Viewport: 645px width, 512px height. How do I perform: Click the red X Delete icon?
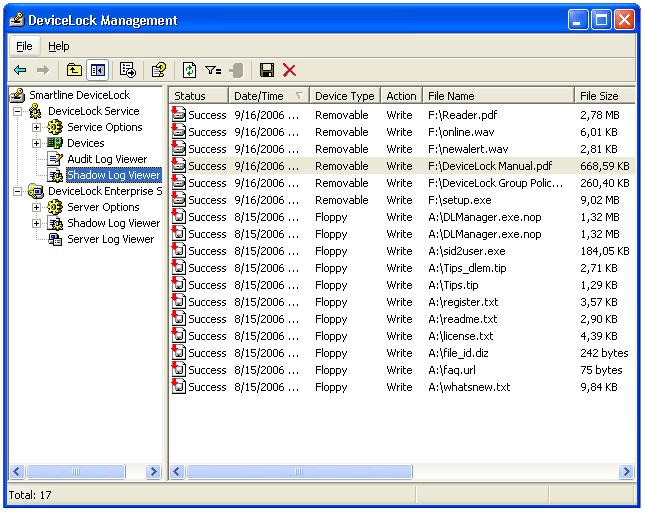click(289, 70)
